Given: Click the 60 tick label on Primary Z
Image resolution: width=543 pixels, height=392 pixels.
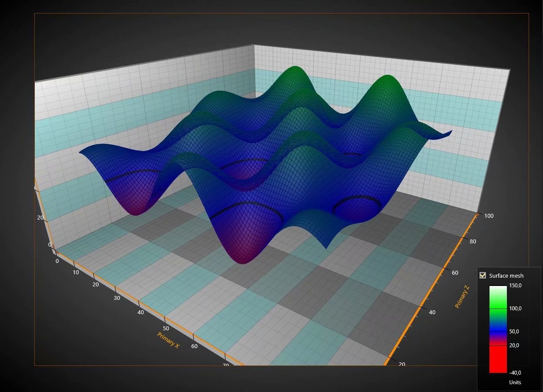Looking at the screenshot, I should tap(455, 273).
